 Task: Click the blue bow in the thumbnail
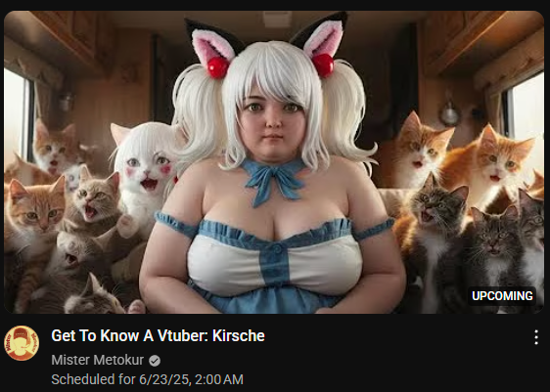click(272, 179)
